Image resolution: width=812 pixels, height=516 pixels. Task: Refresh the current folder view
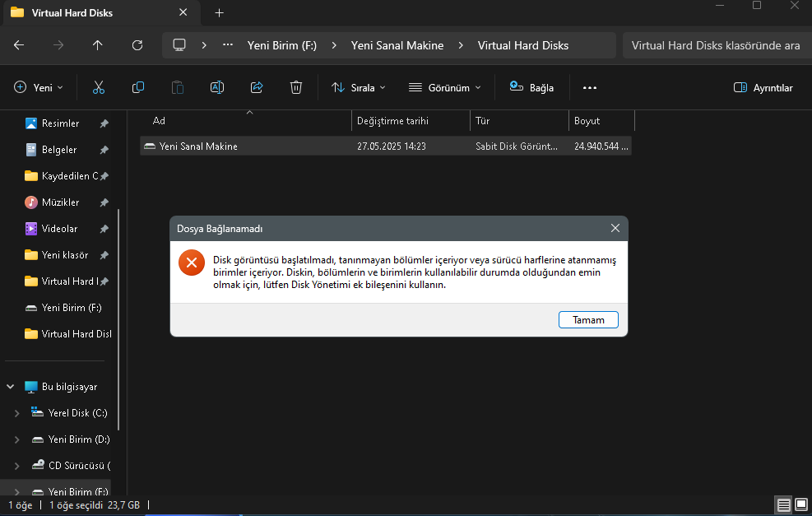click(x=137, y=45)
